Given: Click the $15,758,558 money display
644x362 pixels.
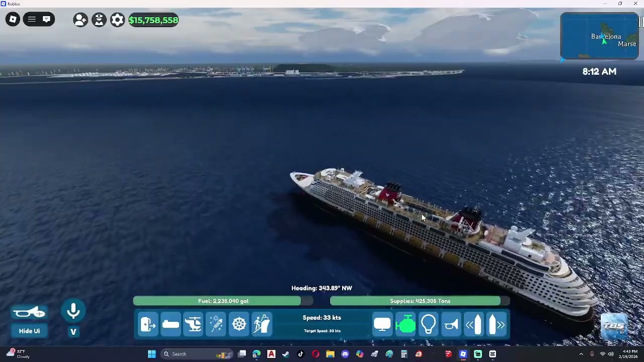Looking at the screenshot, I should coord(153,20).
